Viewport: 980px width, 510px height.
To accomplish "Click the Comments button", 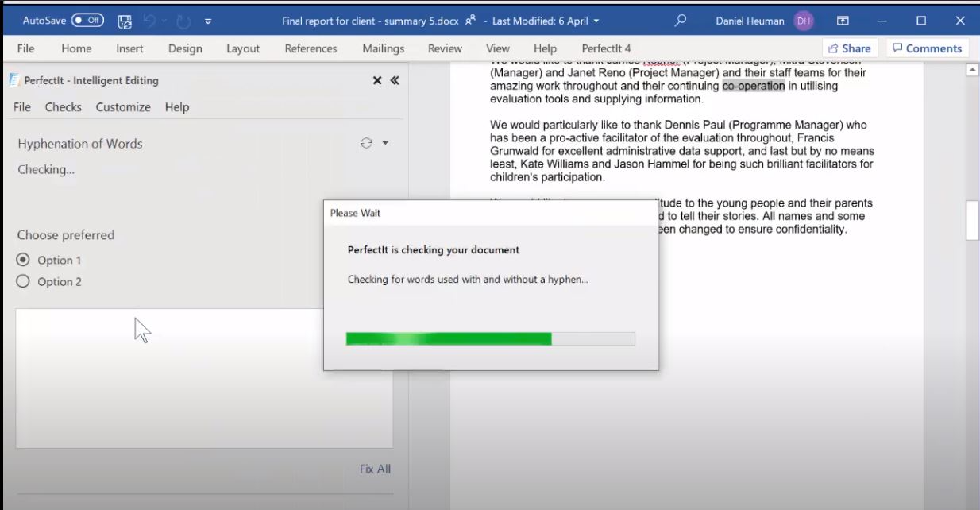I will [x=927, y=48].
